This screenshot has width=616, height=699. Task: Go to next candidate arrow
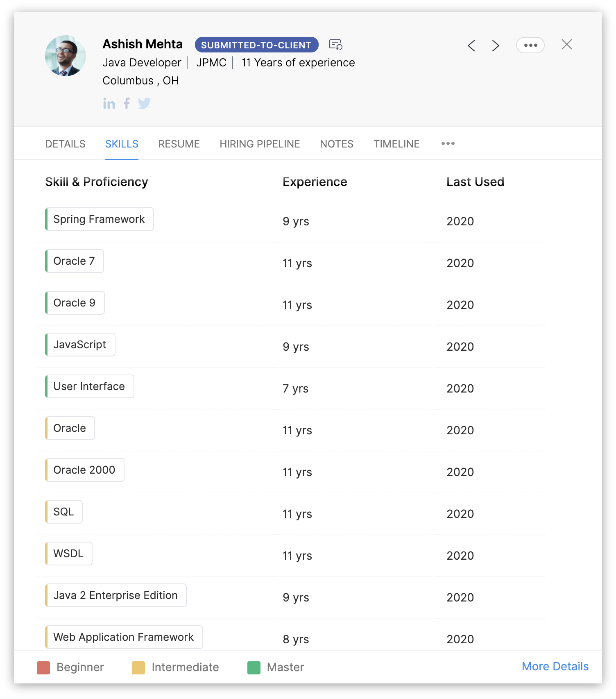[496, 45]
